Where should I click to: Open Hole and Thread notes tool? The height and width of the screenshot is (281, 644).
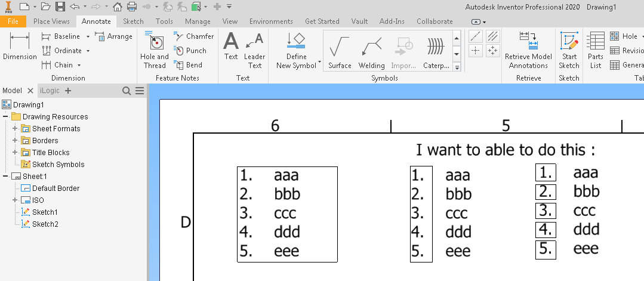(x=155, y=50)
